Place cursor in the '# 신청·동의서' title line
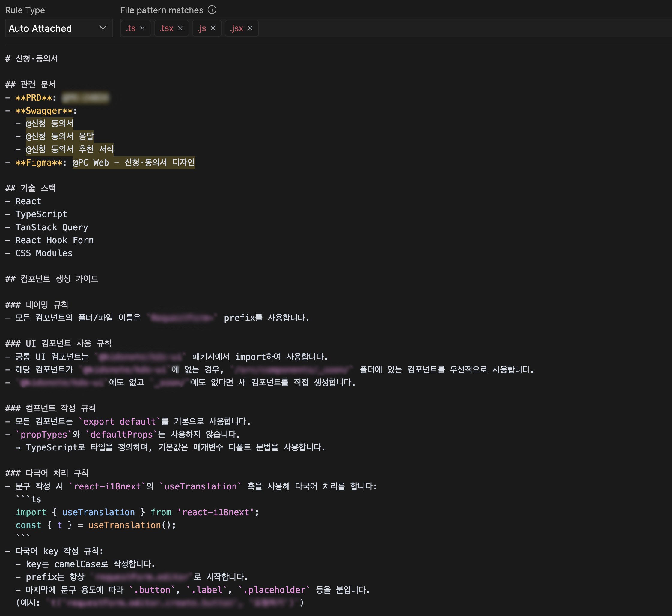Image resolution: width=672 pixels, height=616 pixels. pyautogui.click(x=37, y=59)
